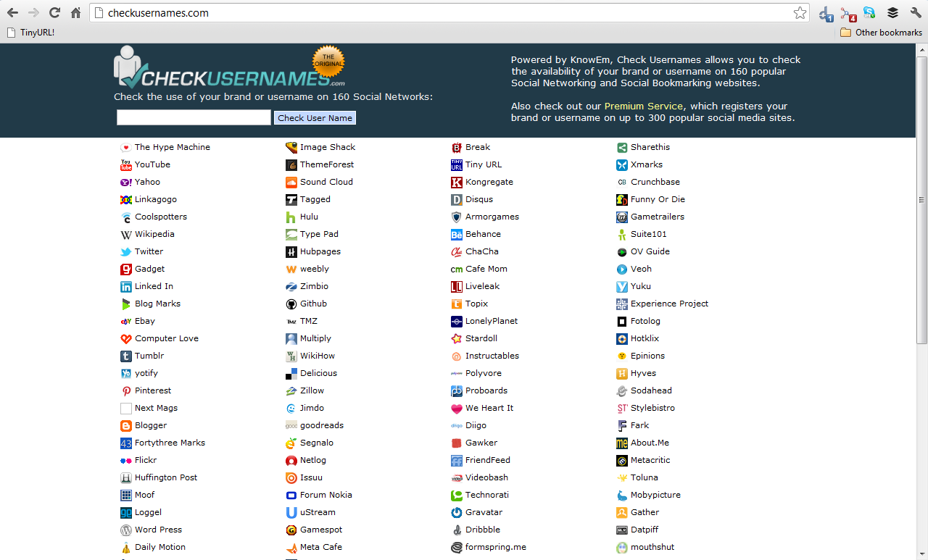Open the formspring.me link
This screenshot has width=928, height=560.
(x=496, y=547)
